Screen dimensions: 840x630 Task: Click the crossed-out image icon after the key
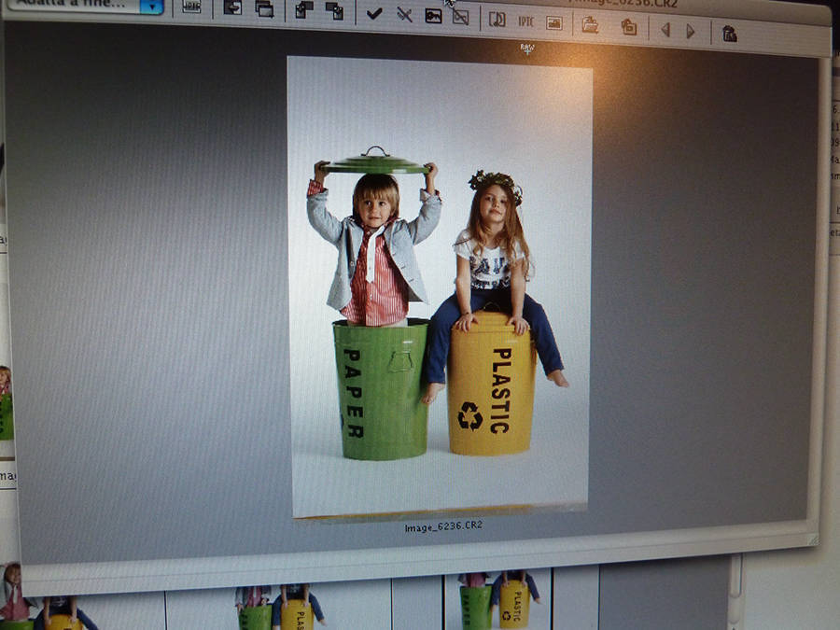click(460, 16)
